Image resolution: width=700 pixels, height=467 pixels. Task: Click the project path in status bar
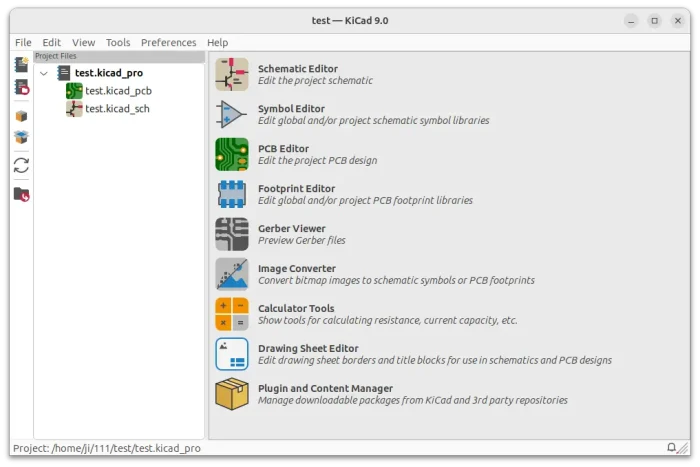[x=107, y=448]
